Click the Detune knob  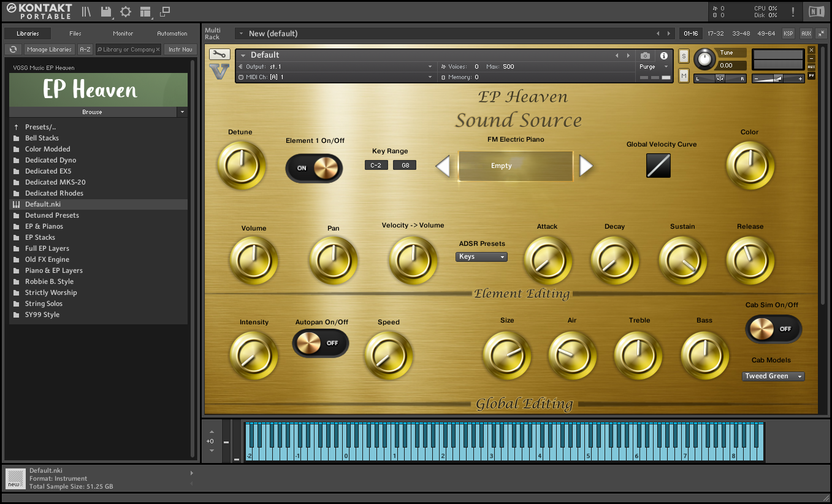pos(242,166)
